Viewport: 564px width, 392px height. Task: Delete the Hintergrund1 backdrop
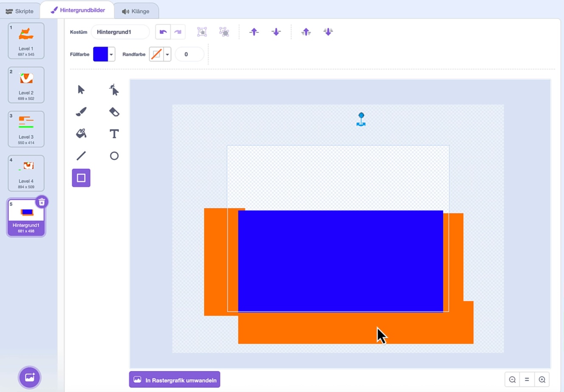(x=42, y=202)
